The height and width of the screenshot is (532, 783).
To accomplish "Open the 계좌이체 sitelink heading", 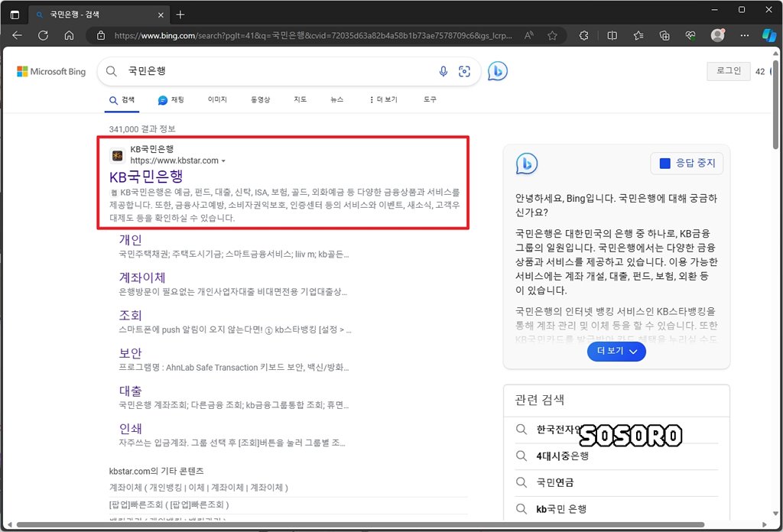I will [141, 277].
